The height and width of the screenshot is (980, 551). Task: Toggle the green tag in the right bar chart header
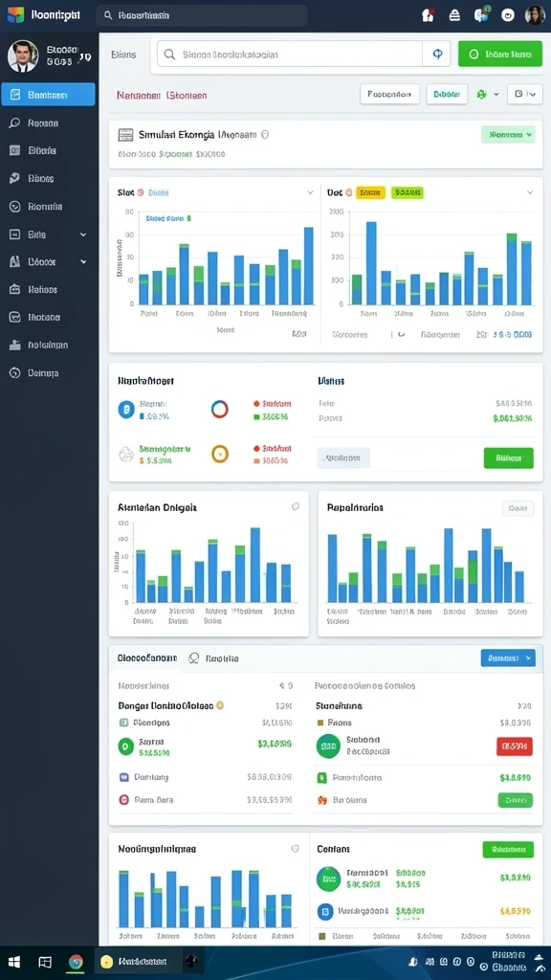(408, 192)
